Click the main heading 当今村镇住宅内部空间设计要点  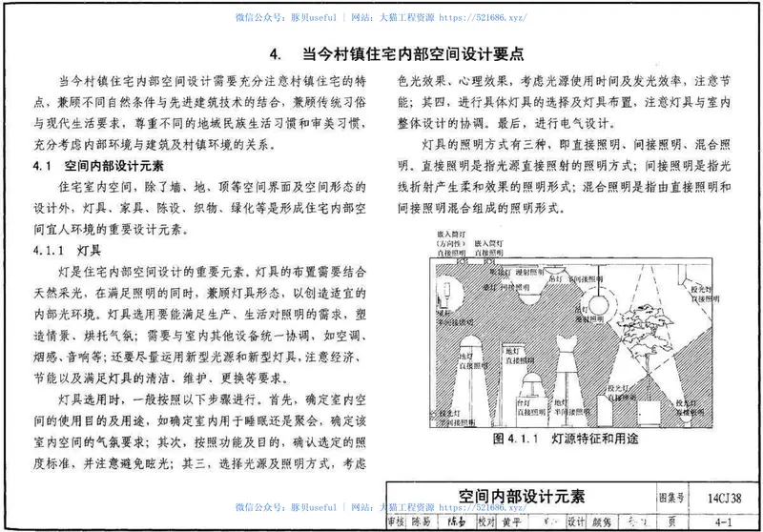click(x=397, y=54)
